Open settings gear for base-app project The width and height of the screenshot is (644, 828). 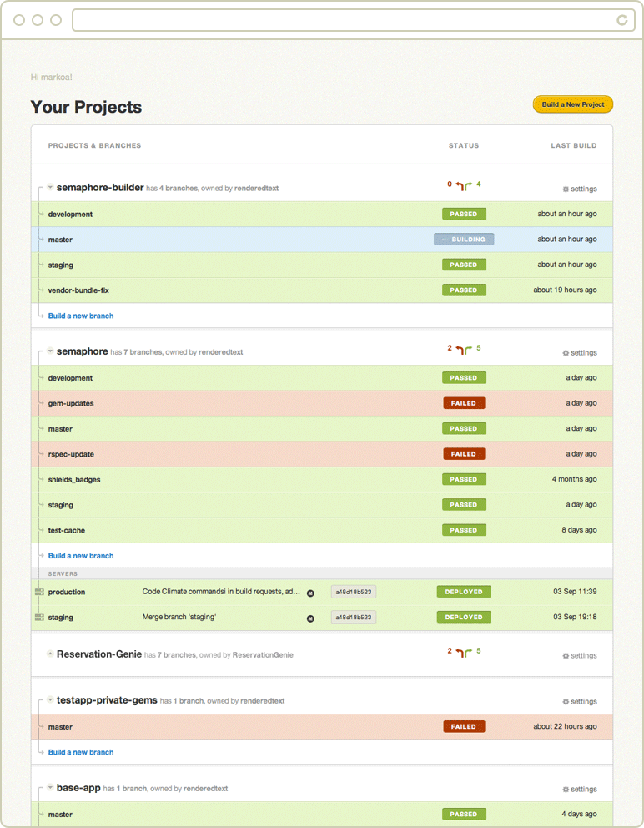click(x=566, y=790)
